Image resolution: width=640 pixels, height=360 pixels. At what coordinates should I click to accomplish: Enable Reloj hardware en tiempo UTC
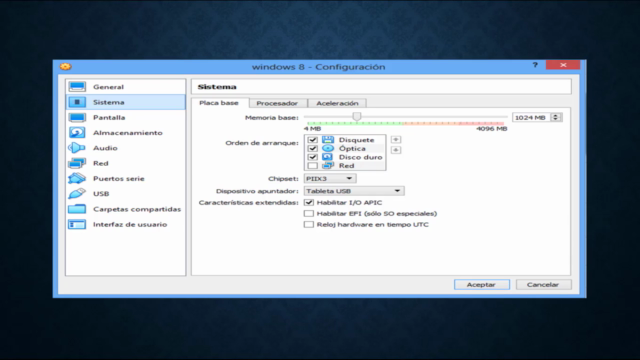pos(309,224)
